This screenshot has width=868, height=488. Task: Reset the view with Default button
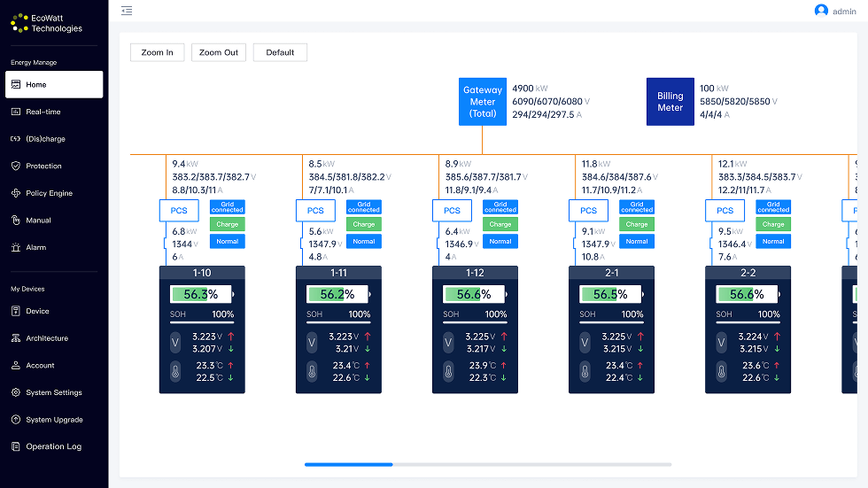280,52
